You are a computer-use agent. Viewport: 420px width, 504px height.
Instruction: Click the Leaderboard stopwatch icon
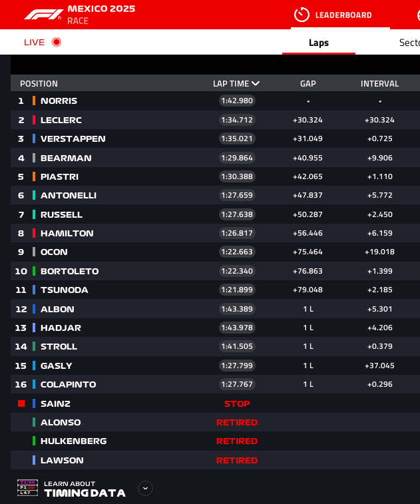pos(302,15)
